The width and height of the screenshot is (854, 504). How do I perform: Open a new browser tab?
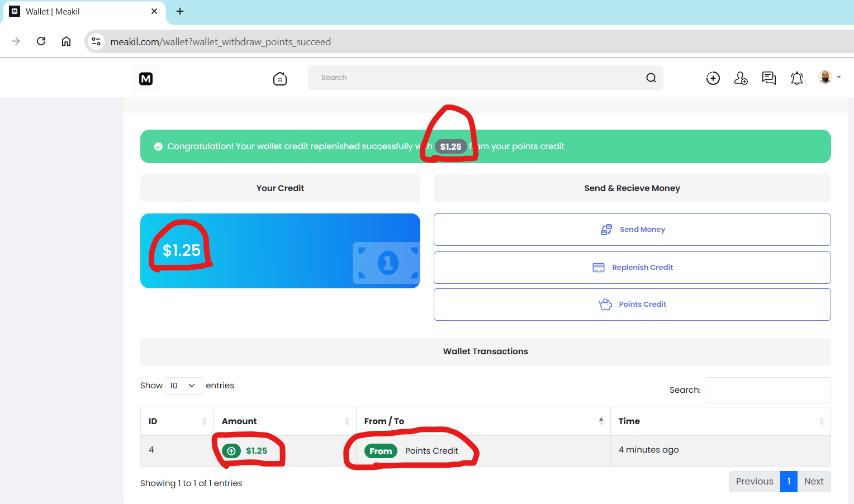[180, 11]
